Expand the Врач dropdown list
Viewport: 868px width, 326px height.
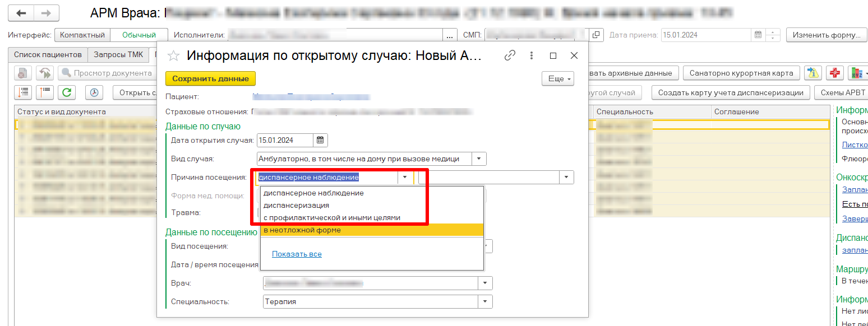point(485,283)
